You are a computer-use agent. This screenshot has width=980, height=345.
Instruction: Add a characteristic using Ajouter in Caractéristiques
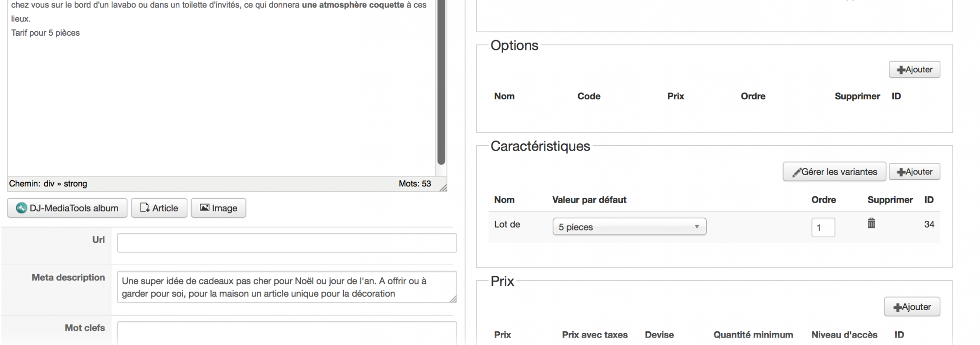coord(914,172)
